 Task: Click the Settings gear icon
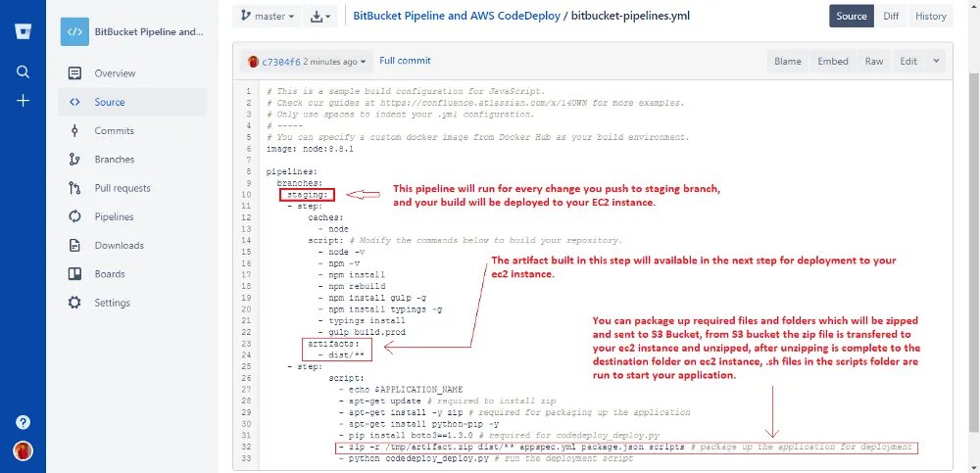[x=74, y=303]
